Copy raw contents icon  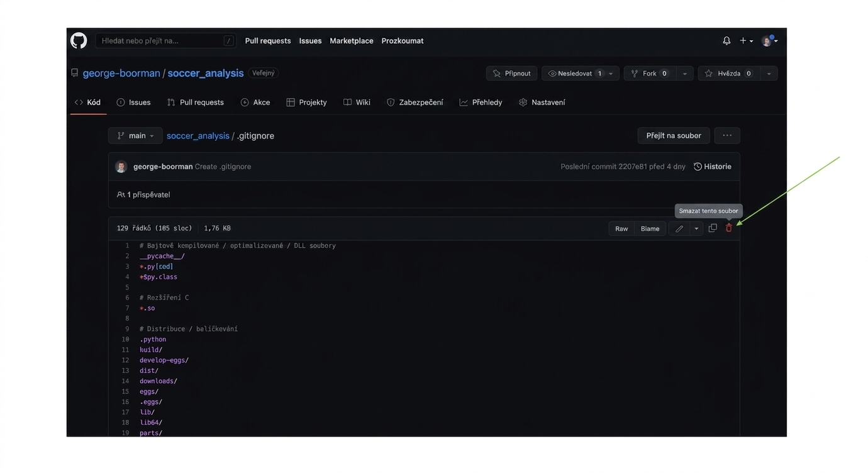713,228
